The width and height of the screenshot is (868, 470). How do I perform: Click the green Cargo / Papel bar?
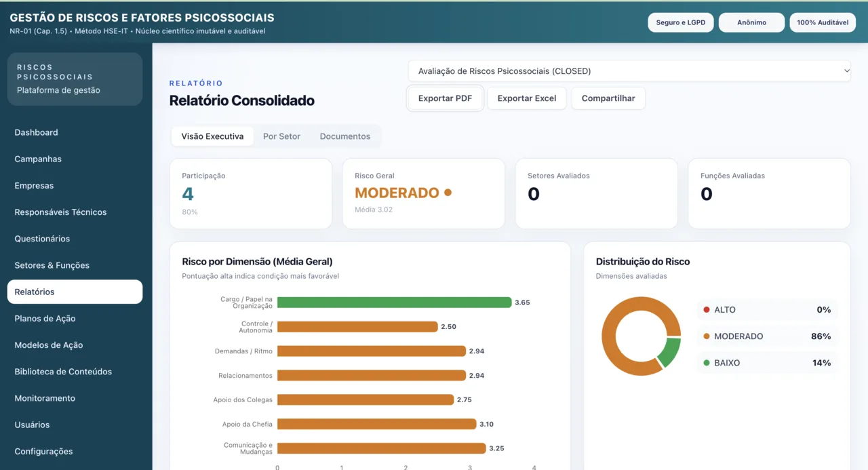coord(394,302)
